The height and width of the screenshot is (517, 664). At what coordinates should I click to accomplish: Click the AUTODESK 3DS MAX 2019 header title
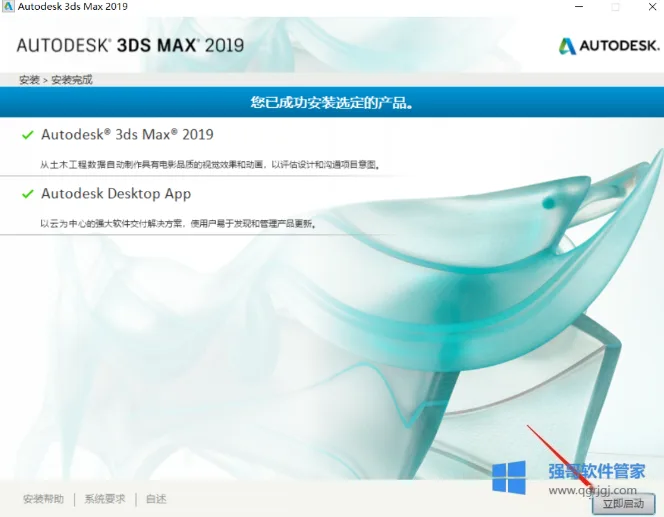click(x=130, y=45)
